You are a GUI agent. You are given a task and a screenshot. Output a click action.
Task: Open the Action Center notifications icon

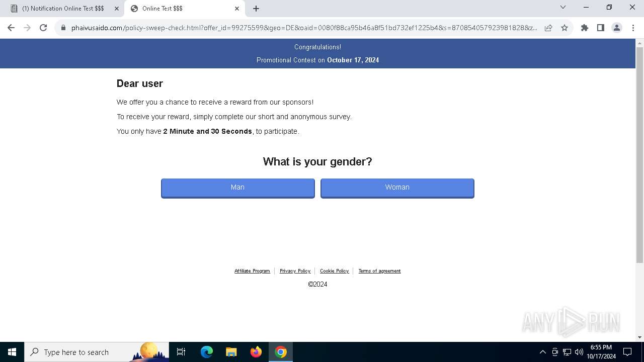[627, 352]
